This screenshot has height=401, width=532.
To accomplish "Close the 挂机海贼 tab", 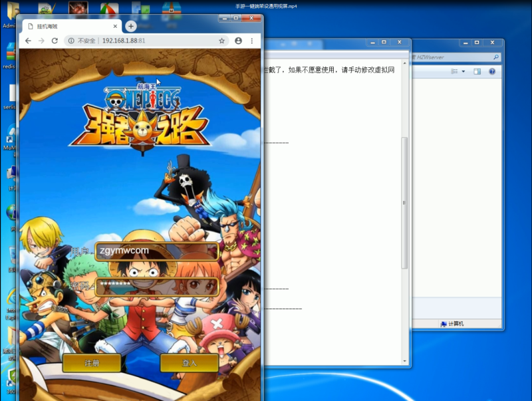I will coord(115,26).
